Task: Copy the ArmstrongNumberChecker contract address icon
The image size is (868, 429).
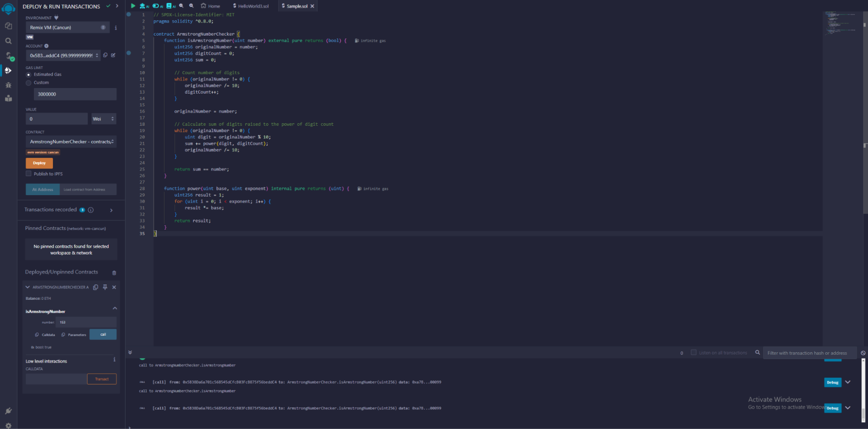Action: point(96,287)
